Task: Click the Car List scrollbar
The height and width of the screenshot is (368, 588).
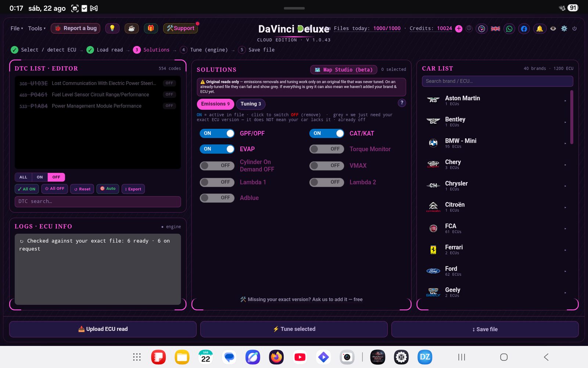Action: click(571, 117)
